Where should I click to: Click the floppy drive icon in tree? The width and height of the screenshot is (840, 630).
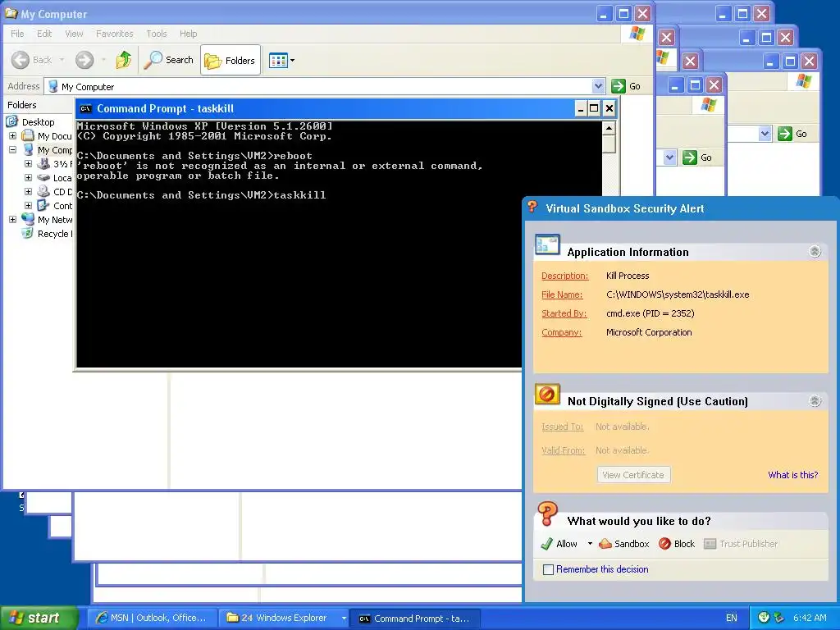point(43,164)
